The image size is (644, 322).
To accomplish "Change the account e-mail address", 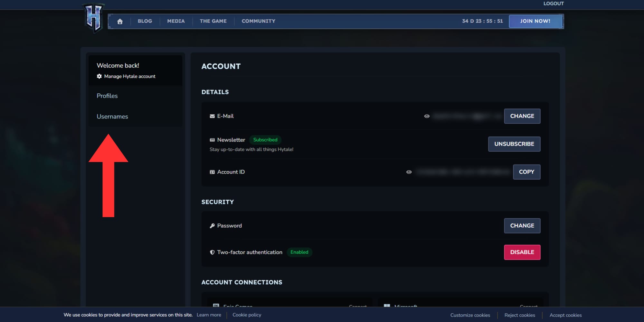I will tap(522, 116).
